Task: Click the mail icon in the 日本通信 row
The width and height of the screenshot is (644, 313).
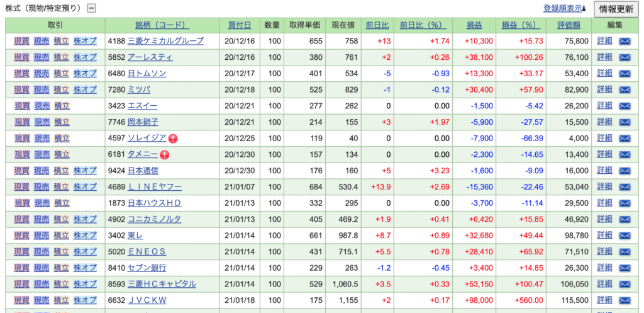Action: 625,171
